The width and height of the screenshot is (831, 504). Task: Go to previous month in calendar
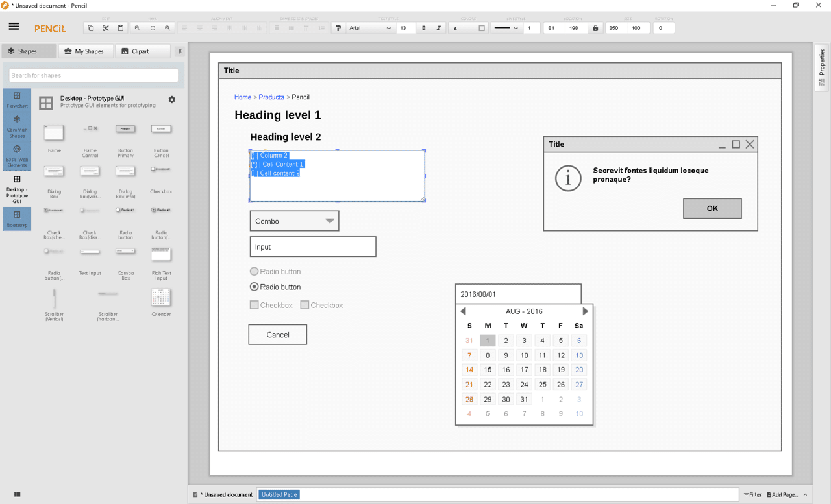(x=463, y=311)
